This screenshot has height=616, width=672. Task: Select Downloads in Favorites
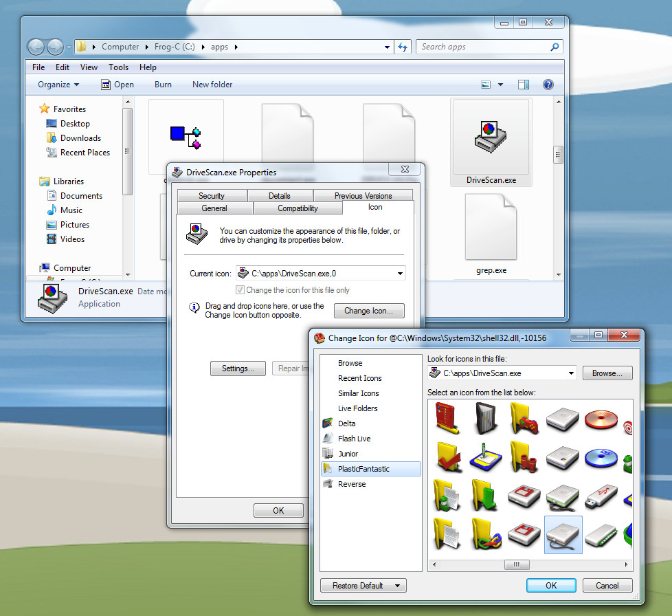(x=80, y=138)
